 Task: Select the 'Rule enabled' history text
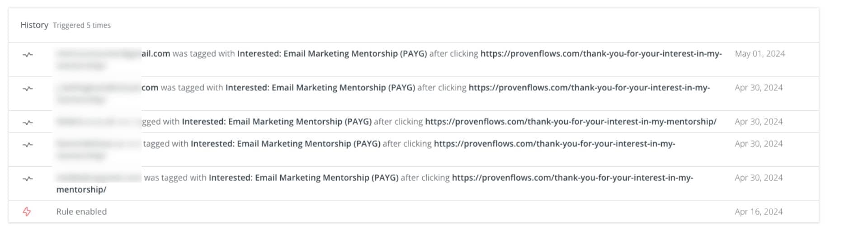(x=81, y=212)
